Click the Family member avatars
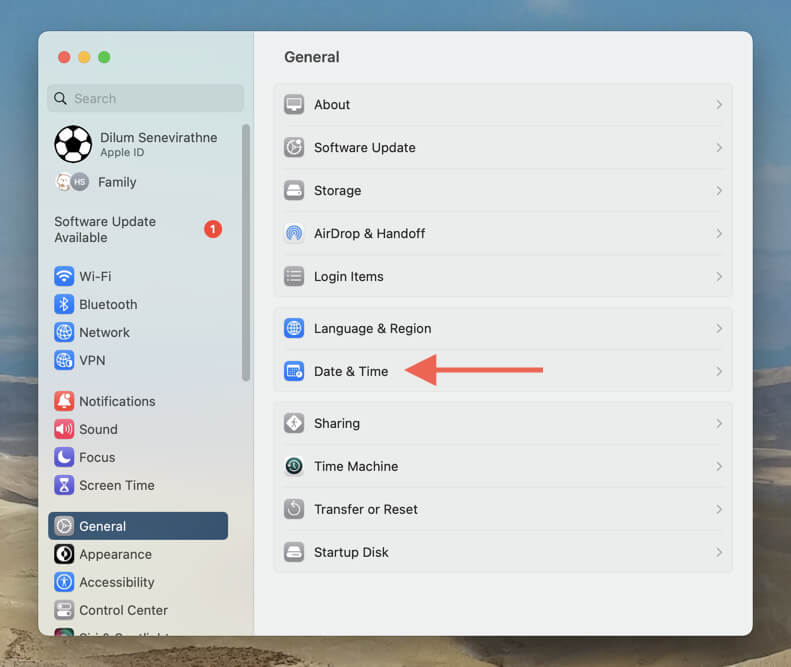The width and height of the screenshot is (791, 667). click(72, 182)
